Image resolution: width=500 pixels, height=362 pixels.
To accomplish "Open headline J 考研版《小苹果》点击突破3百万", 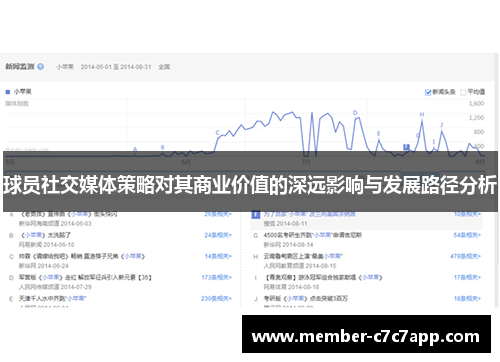I will click(306, 299).
